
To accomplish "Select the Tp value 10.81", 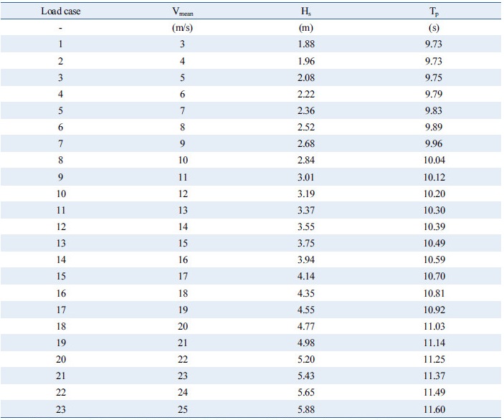I will tap(433, 292).
